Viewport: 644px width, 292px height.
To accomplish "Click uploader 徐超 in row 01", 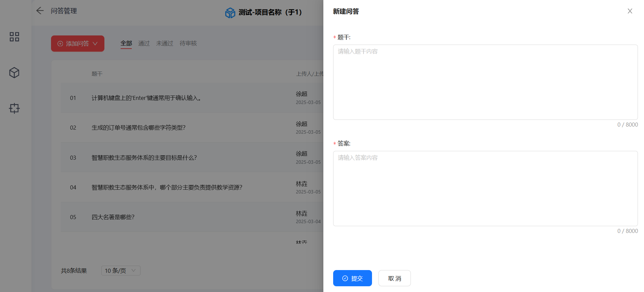I will coord(302,94).
